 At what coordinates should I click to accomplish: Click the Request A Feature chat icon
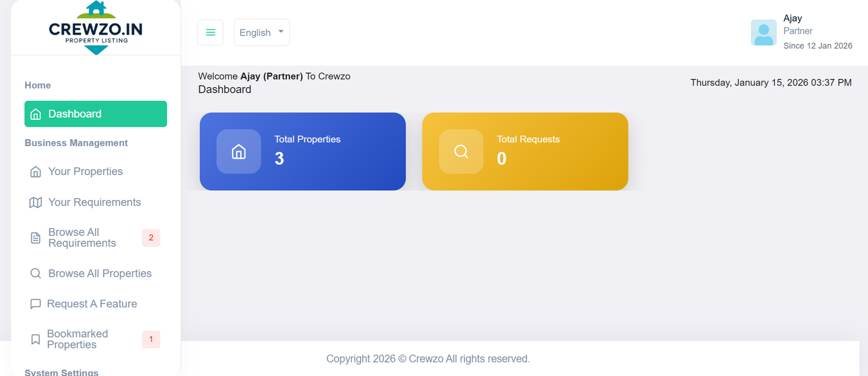[x=36, y=304]
